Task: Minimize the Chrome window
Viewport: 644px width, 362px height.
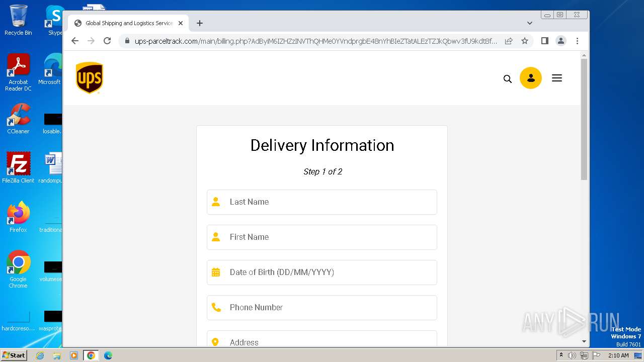Action: (547, 15)
